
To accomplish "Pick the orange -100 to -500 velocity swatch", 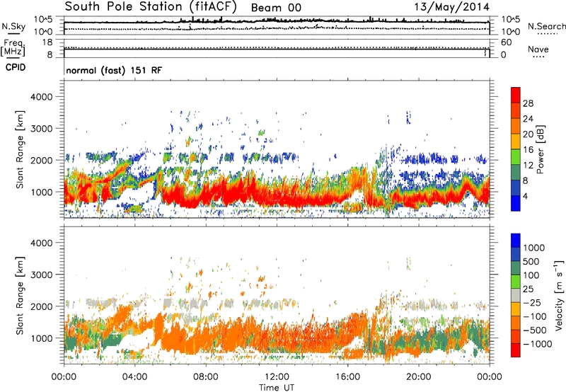I will pos(516,323).
